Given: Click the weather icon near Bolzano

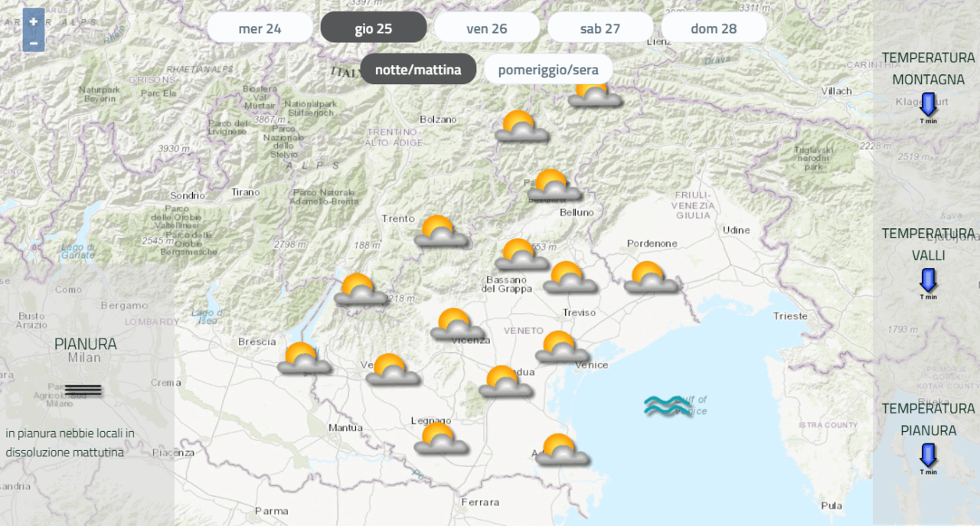Looking at the screenshot, I should click(521, 126).
